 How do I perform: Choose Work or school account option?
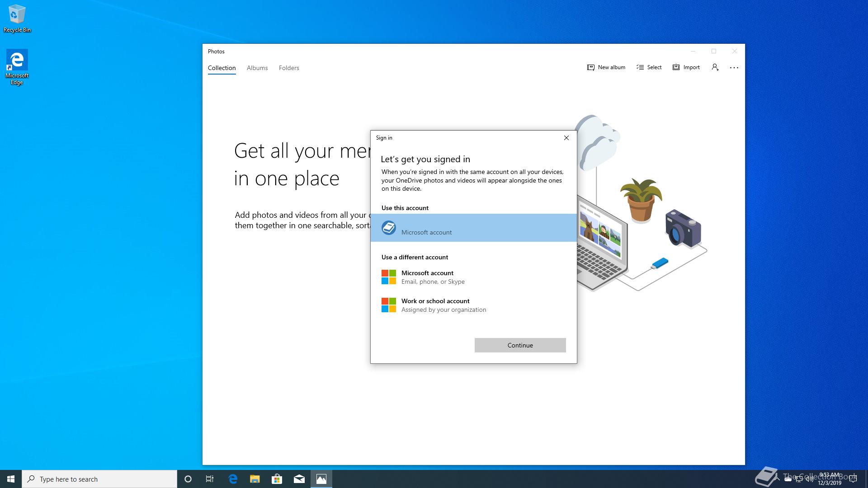point(473,305)
